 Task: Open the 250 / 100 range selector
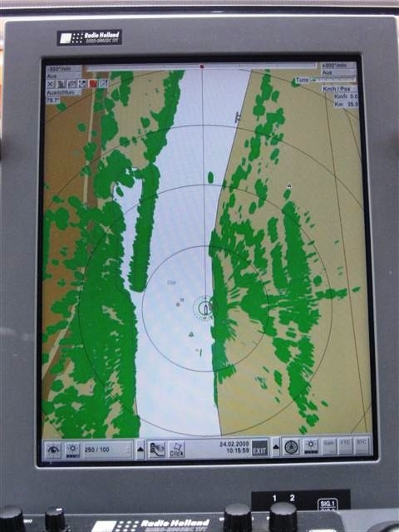[107, 450]
